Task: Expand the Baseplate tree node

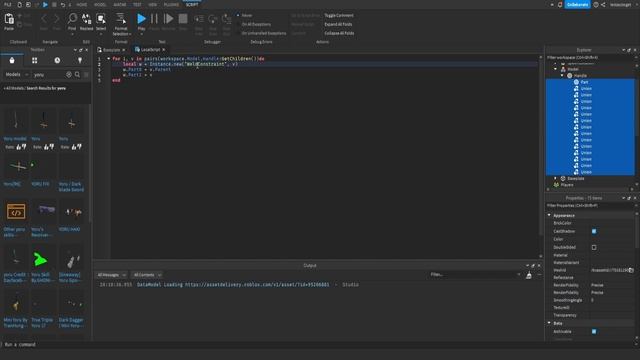Action: pos(556,178)
